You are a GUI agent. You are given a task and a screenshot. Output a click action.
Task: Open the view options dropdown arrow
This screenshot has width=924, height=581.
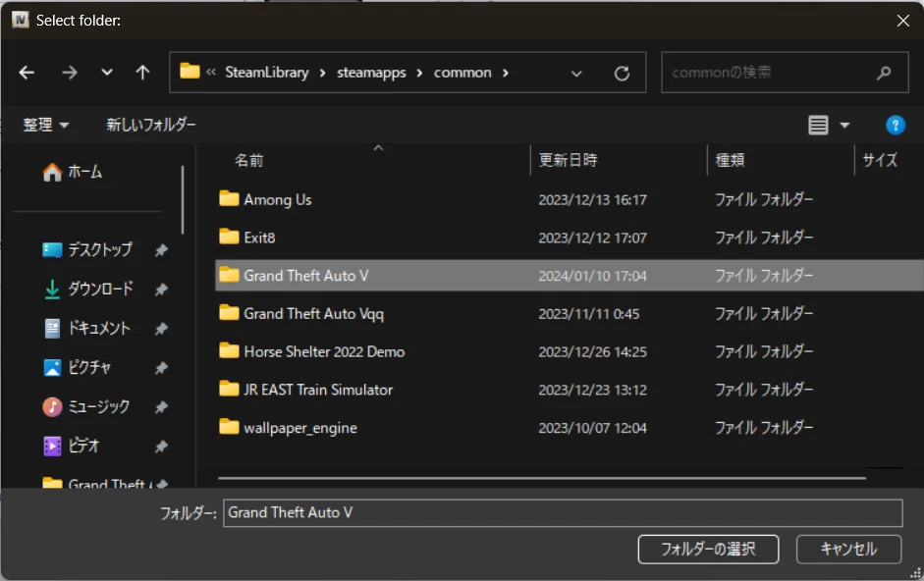(844, 125)
